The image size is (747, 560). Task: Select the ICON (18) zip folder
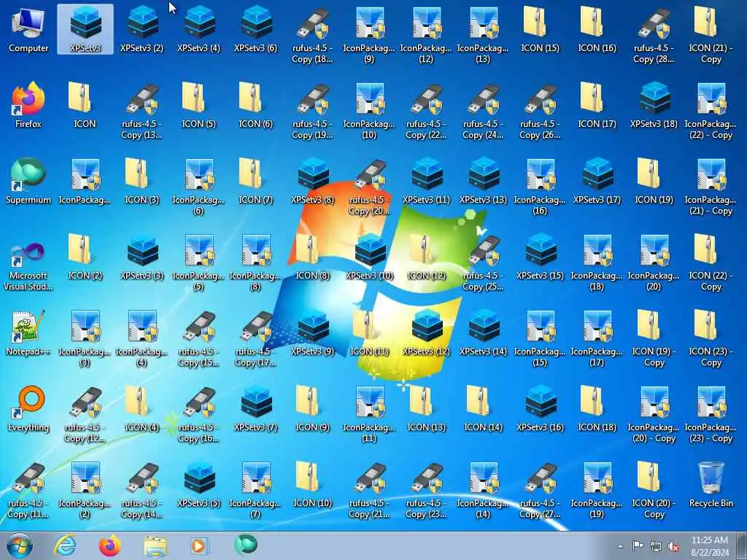pos(597,408)
